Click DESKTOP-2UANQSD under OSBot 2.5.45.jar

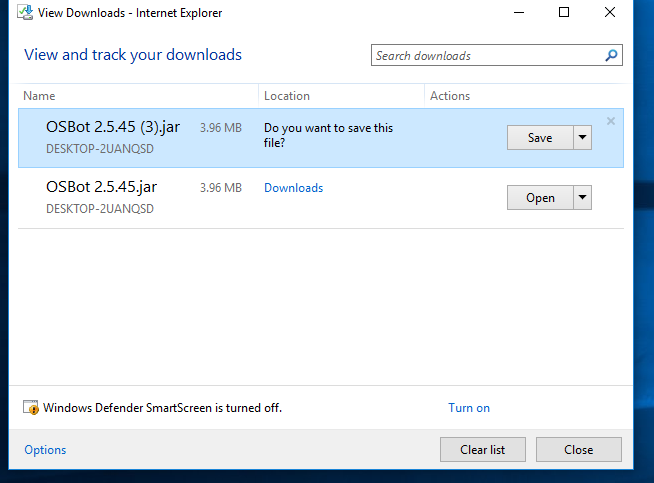pos(100,209)
